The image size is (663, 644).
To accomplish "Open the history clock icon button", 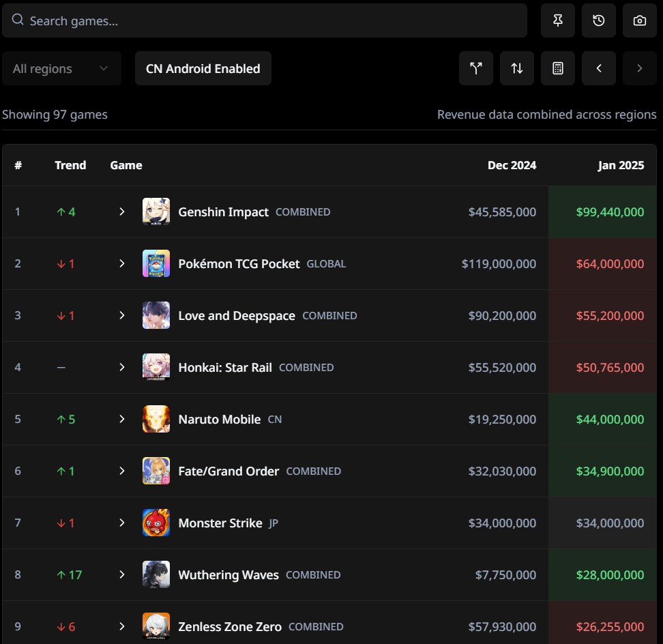I will pyautogui.click(x=599, y=20).
